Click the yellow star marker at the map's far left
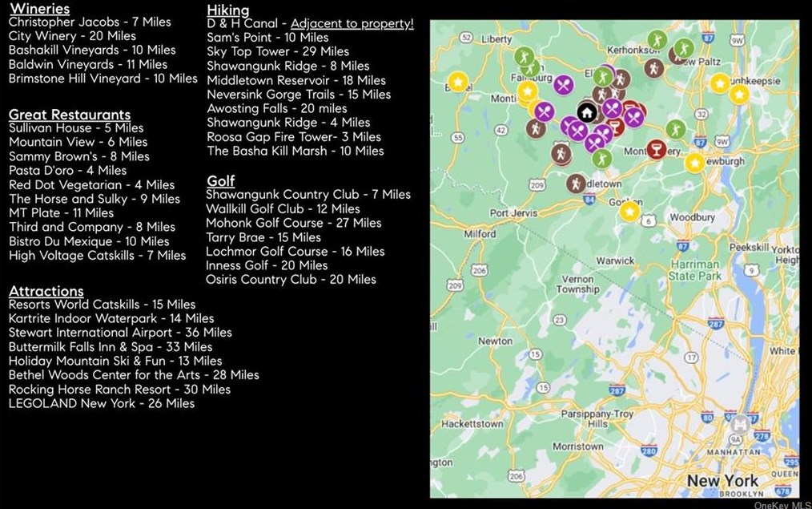812x509 pixels. [457, 81]
